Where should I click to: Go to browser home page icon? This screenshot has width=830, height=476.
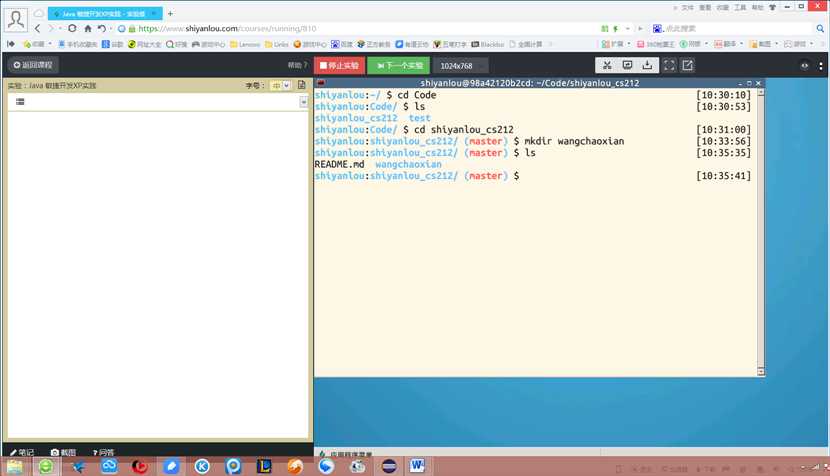(x=88, y=29)
